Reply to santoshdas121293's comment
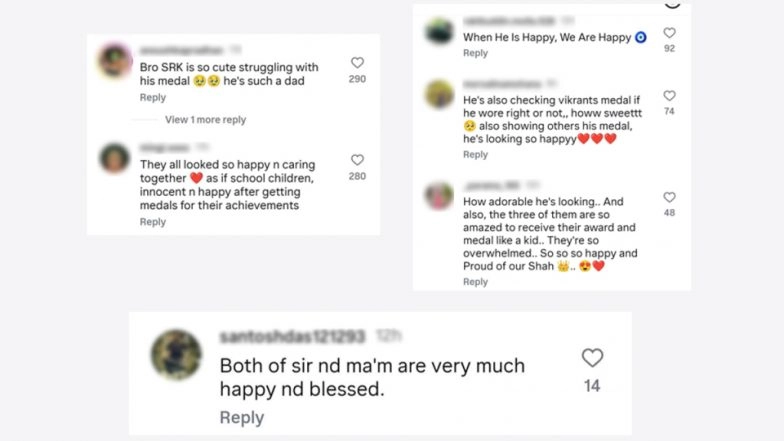 coord(242,417)
